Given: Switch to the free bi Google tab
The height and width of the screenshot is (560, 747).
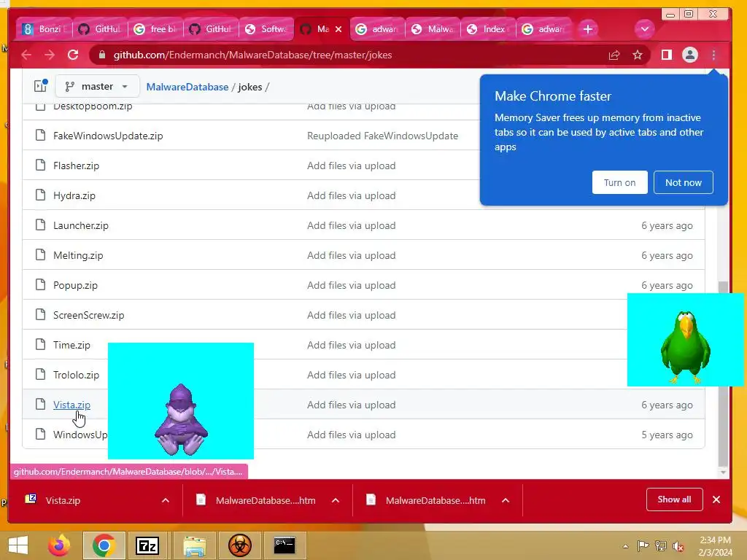Looking at the screenshot, I should tap(155, 29).
